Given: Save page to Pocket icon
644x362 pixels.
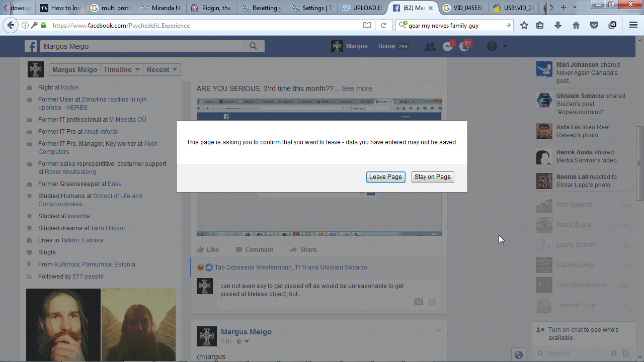Looking at the screenshot, I should point(594,25).
